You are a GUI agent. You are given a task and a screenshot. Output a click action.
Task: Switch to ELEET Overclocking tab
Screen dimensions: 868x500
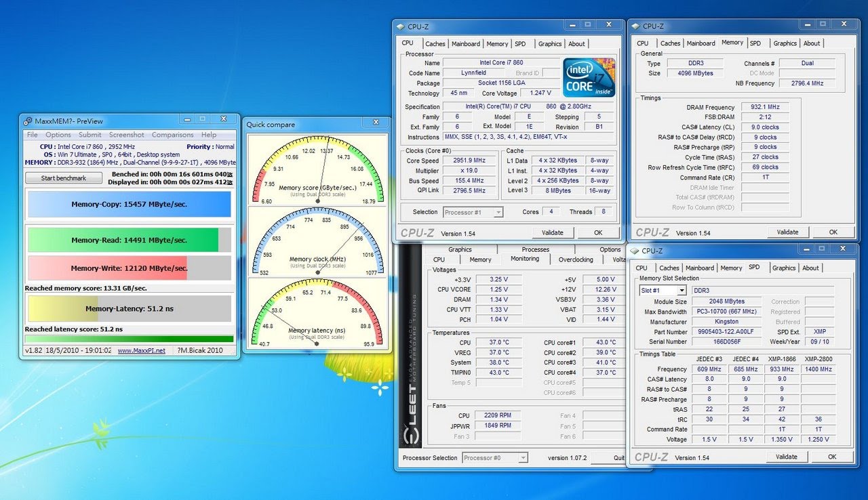pos(576,259)
